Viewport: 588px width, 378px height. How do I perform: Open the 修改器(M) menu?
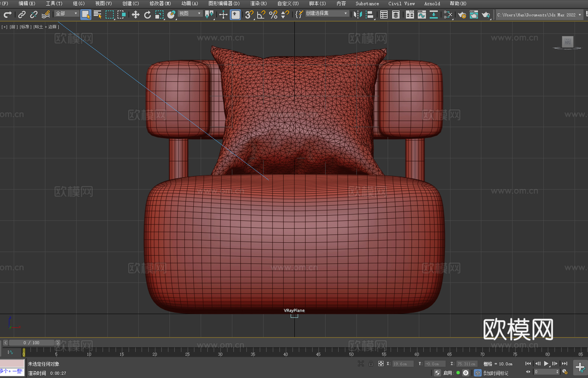pyautogui.click(x=160, y=3)
